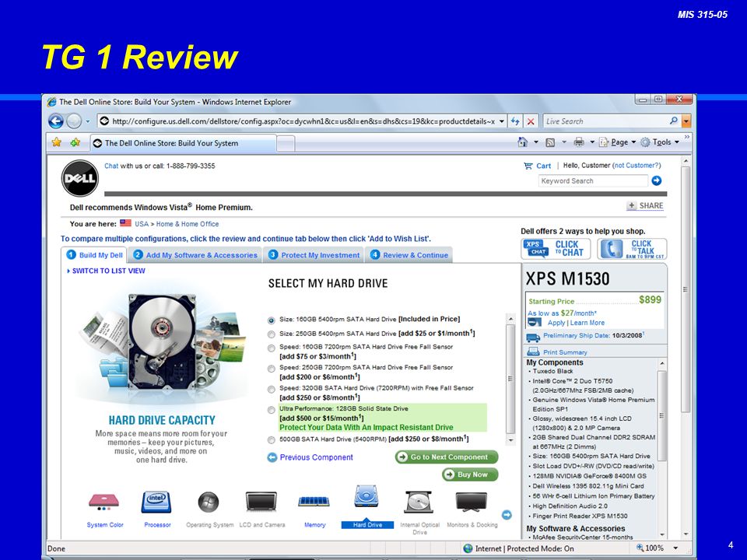Select 128GB Solid State Drive option
Image resolution: width=747 pixels, height=560 pixels.
pos(271,410)
